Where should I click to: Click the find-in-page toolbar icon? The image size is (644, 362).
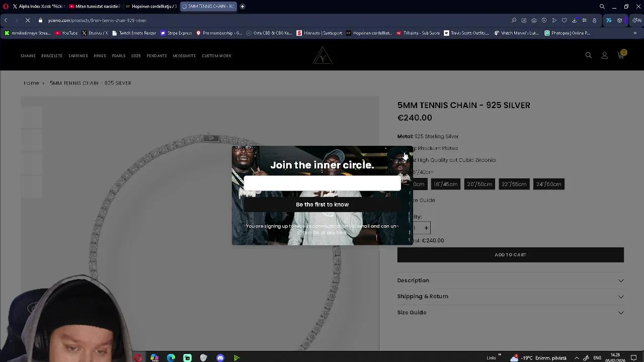514,20
